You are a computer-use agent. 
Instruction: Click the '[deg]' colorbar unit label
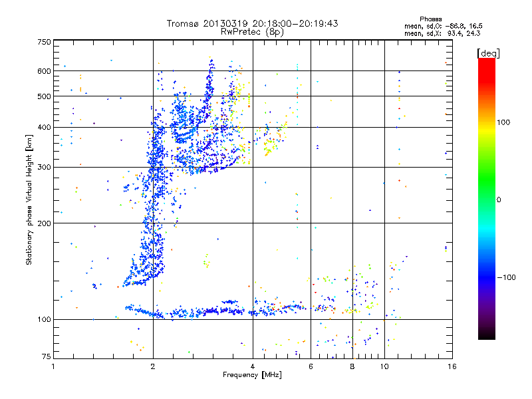coord(488,53)
